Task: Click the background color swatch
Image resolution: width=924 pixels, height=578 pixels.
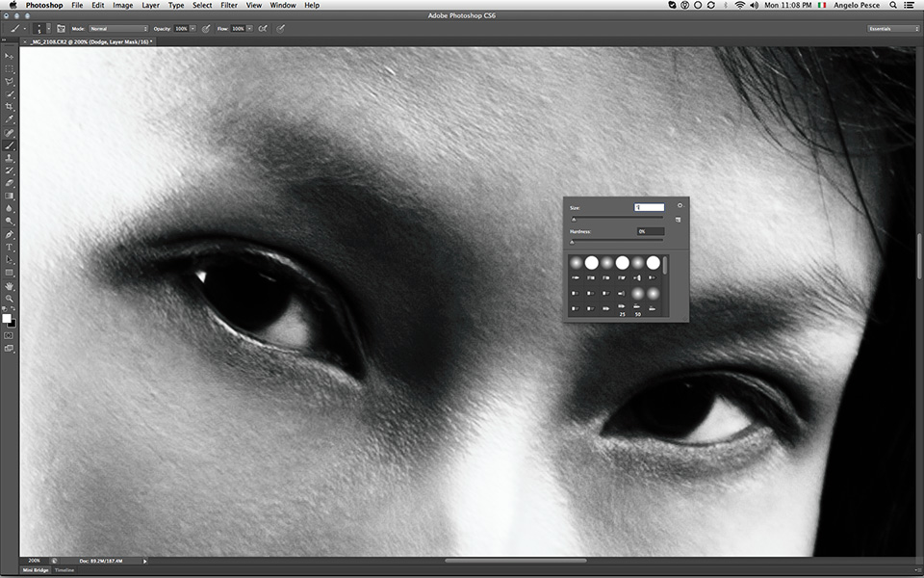Action: click(13, 325)
